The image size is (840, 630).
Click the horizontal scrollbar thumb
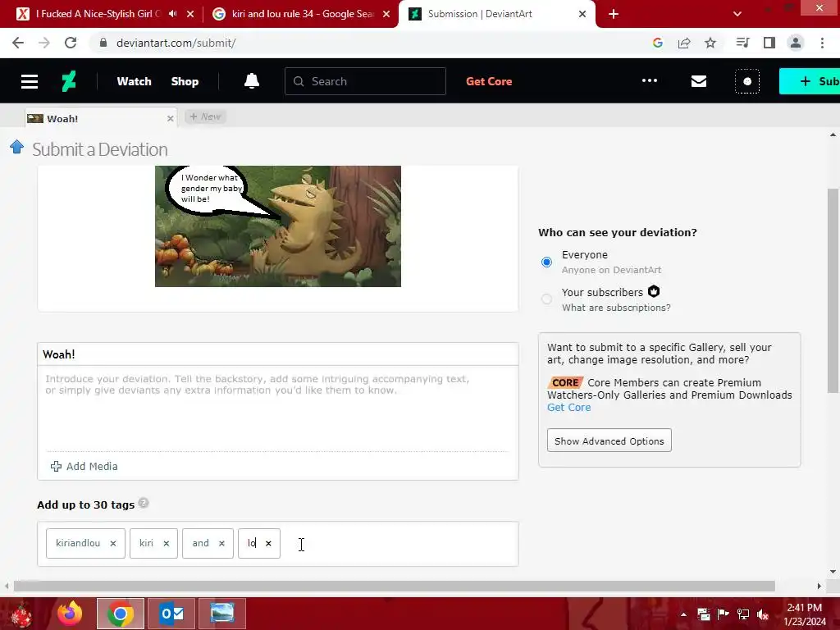[x=395, y=586]
